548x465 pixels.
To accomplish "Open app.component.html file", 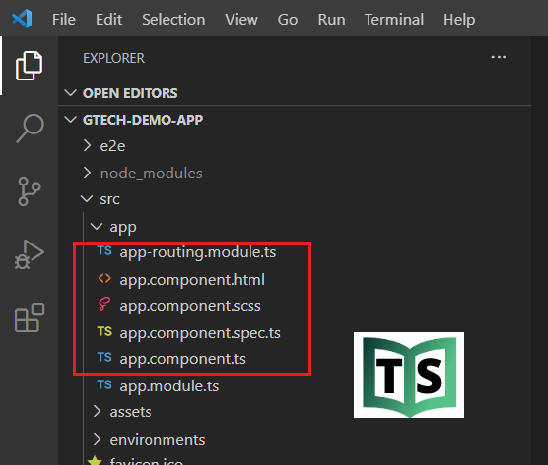I will pyautogui.click(x=191, y=279).
